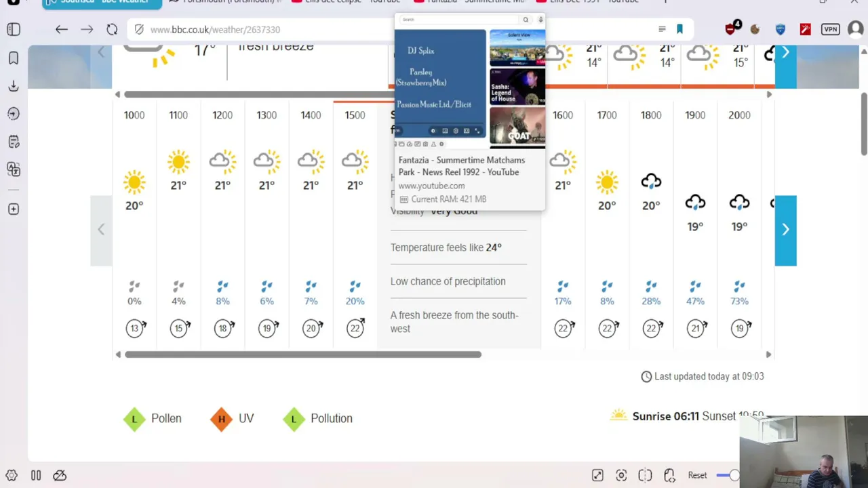Click the page code icon in status bar
Image resolution: width=868 pixels, height=488 pixels.
tap(669, 475)
